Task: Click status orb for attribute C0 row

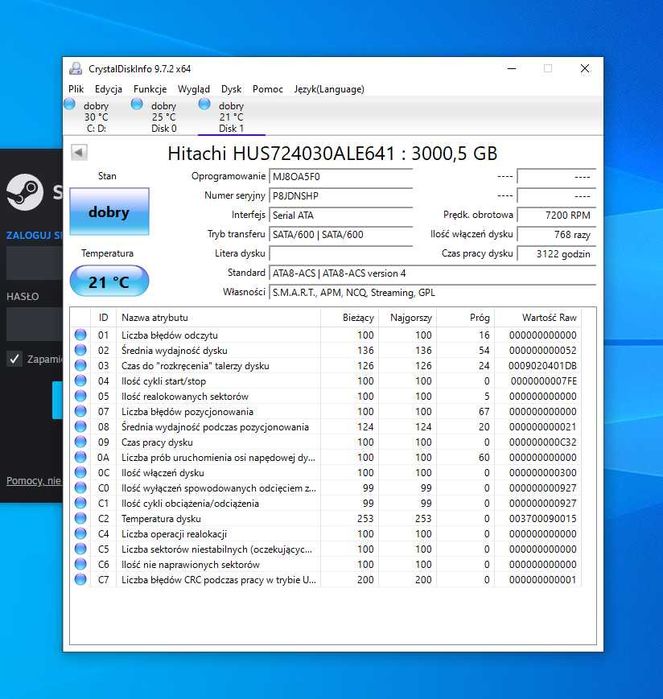Action: tap(81, 488)
